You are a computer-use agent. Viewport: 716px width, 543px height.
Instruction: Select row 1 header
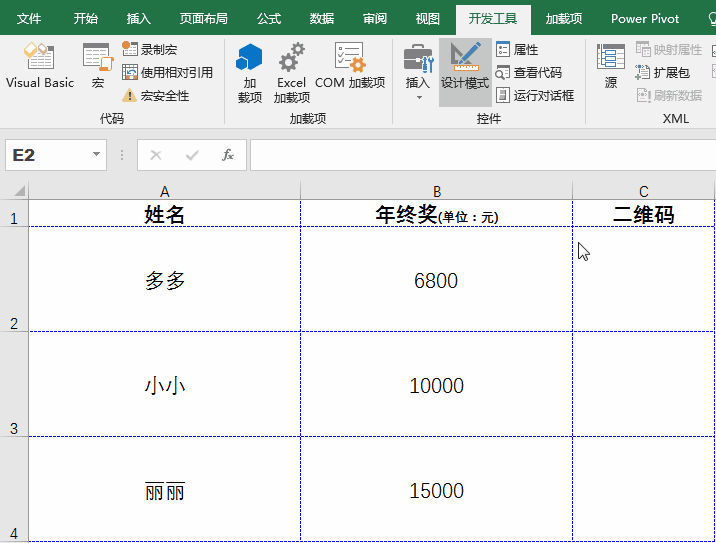[14, 213]
